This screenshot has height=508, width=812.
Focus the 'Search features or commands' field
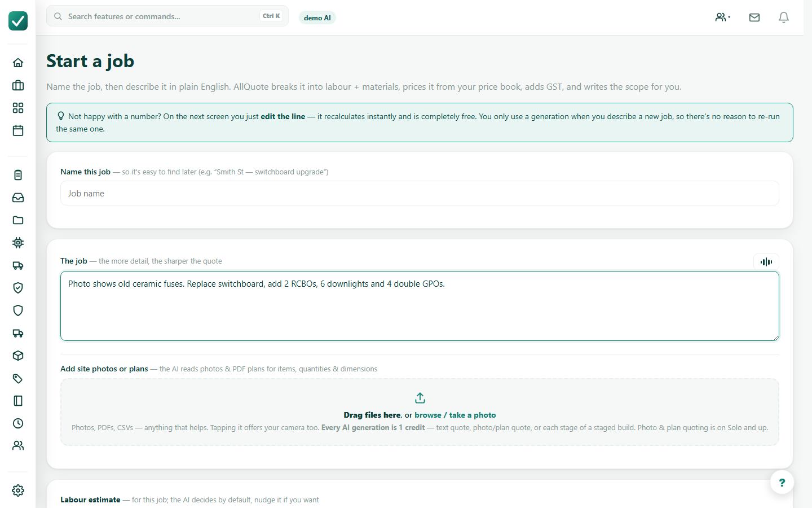point(167,16)
